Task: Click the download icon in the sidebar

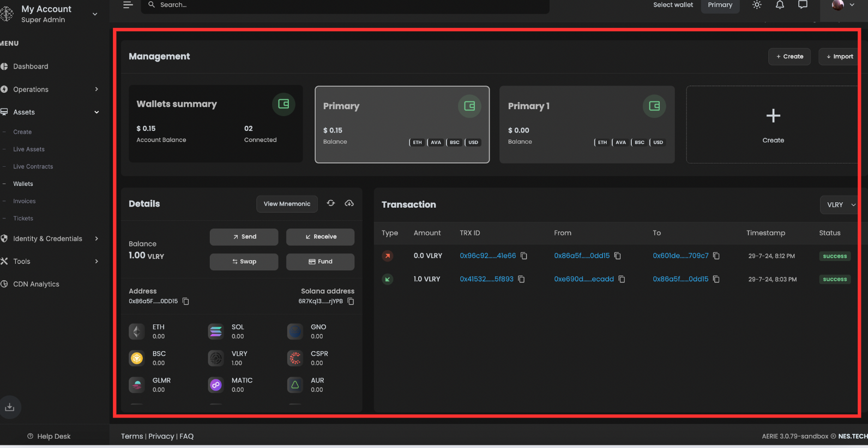Action: [10, 407]
